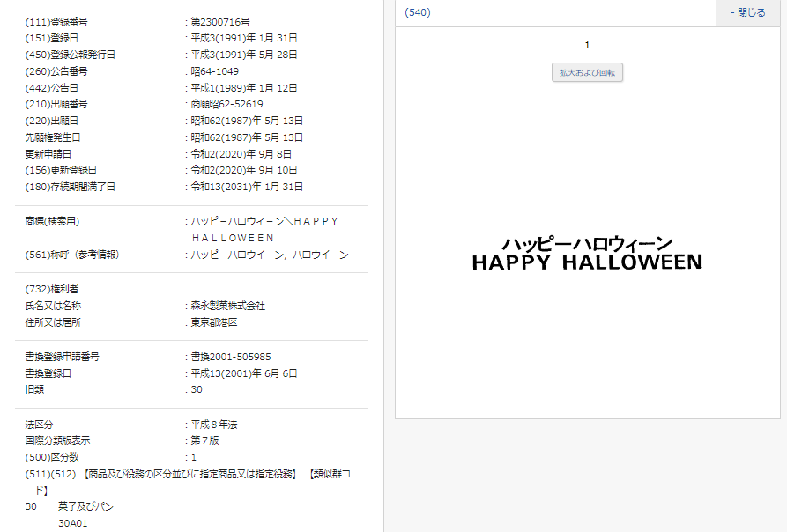This screenshot has height=532, width=787.
Task: Click the 閉じる close button
Action: 748,12
